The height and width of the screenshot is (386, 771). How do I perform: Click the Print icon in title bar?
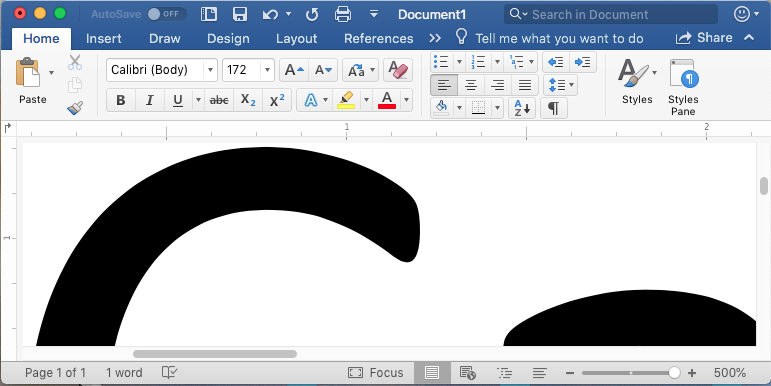(x=343, y=14)
